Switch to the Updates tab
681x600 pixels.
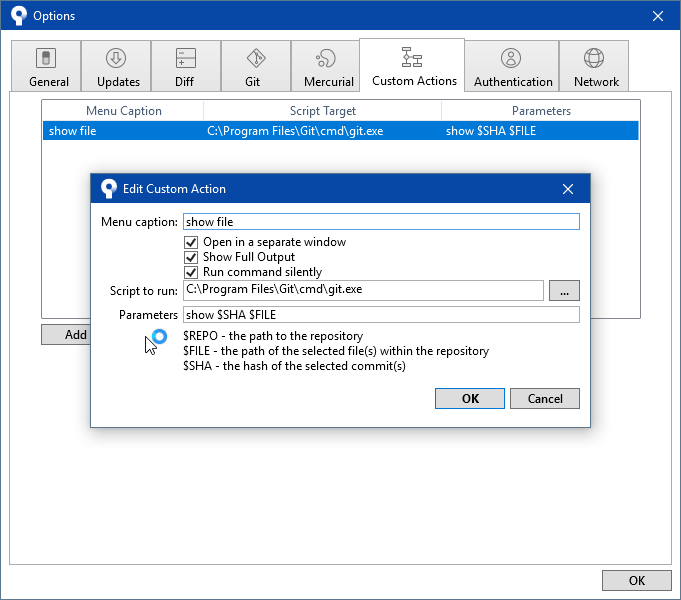(116, 66)
